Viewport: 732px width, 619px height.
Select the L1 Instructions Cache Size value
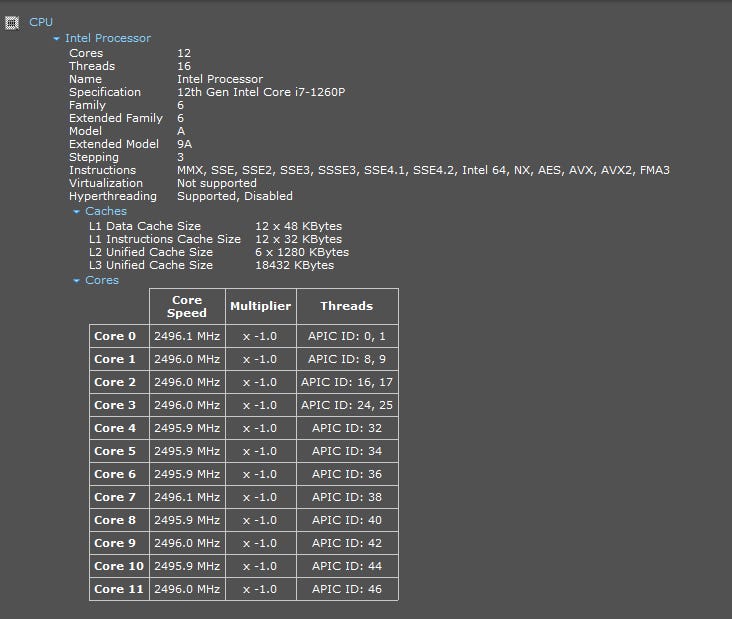pyautogui.click(x=298, y=239)
